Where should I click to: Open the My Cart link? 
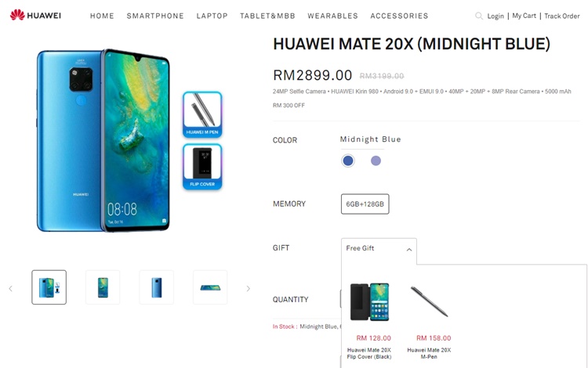click(524, 16)
